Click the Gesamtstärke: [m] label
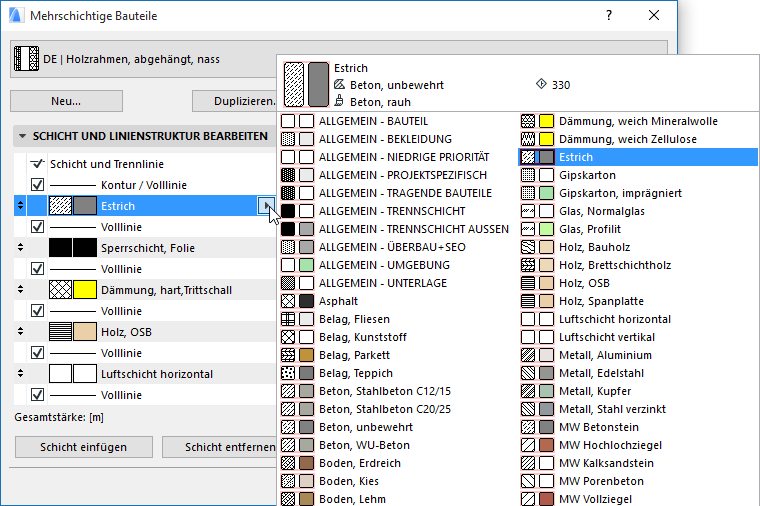 point(59,417)
